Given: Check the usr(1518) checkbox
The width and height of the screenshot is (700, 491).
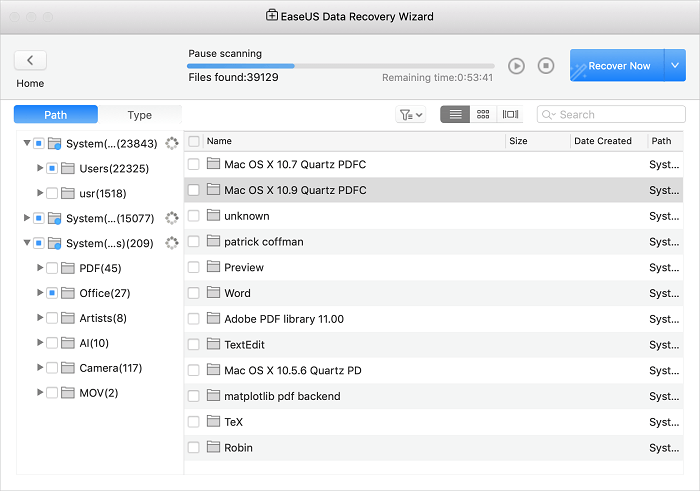Looking at the screenshot, I should pyautogui.click(x=52, y=193).
